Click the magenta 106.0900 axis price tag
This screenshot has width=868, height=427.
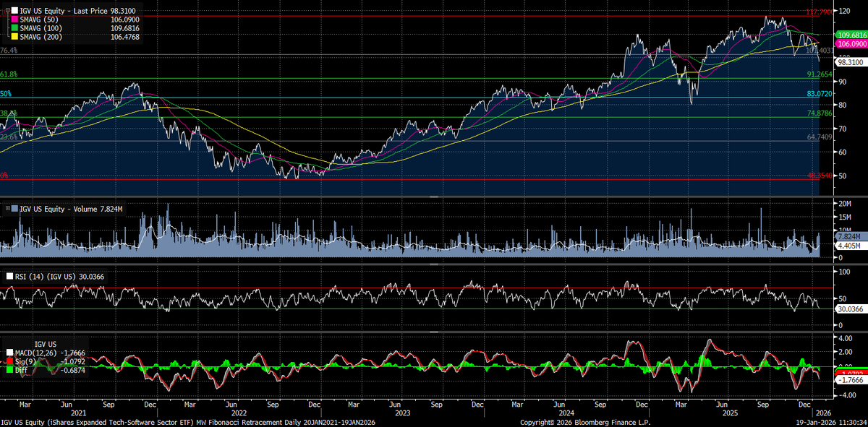pyautogui.click(x=851, y=43)
